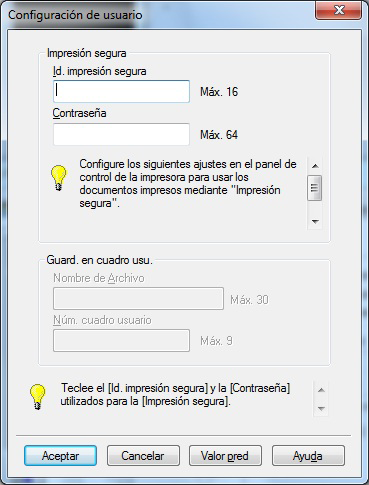This screenshot has width=369, height=485.
Task: Click the Id. impresión segura label
Action: (99, 71)
